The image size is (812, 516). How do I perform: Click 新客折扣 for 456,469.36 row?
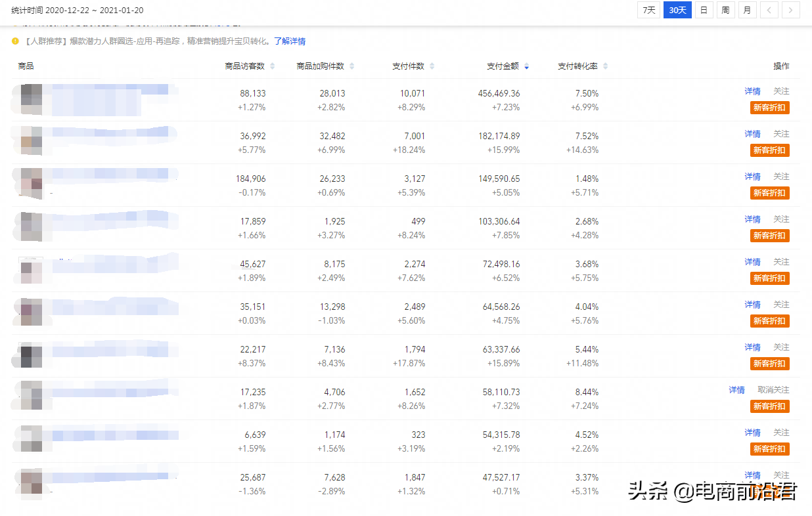pos(770,108)
